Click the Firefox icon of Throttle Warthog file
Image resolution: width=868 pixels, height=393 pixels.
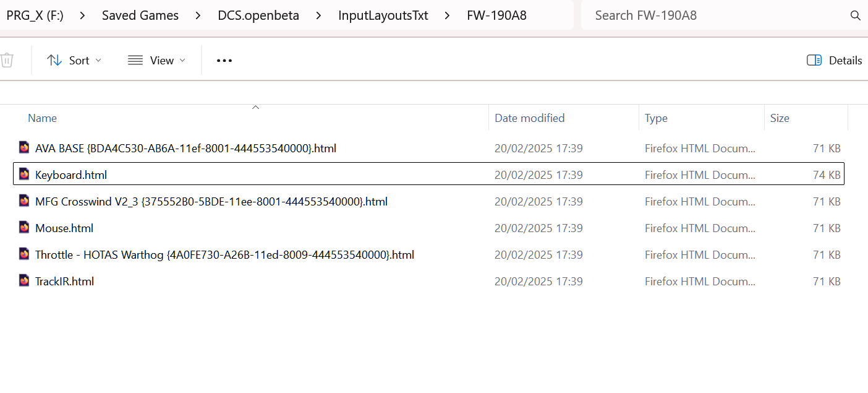pos(24,254)
